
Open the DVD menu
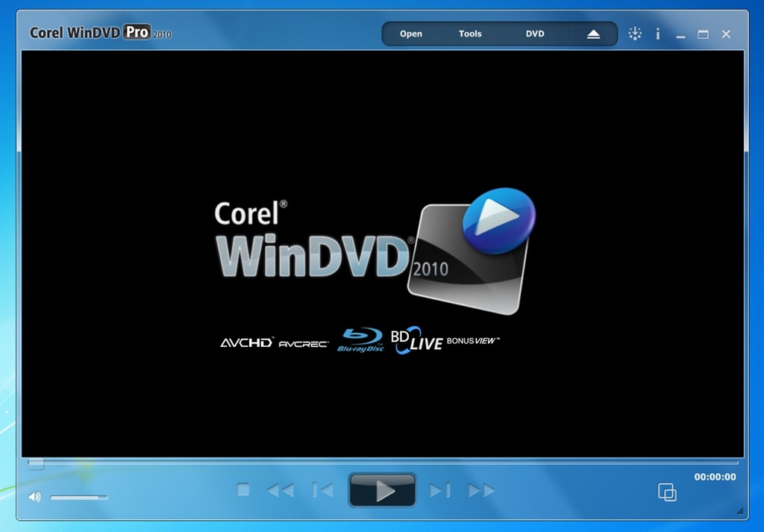click(534, 34)
